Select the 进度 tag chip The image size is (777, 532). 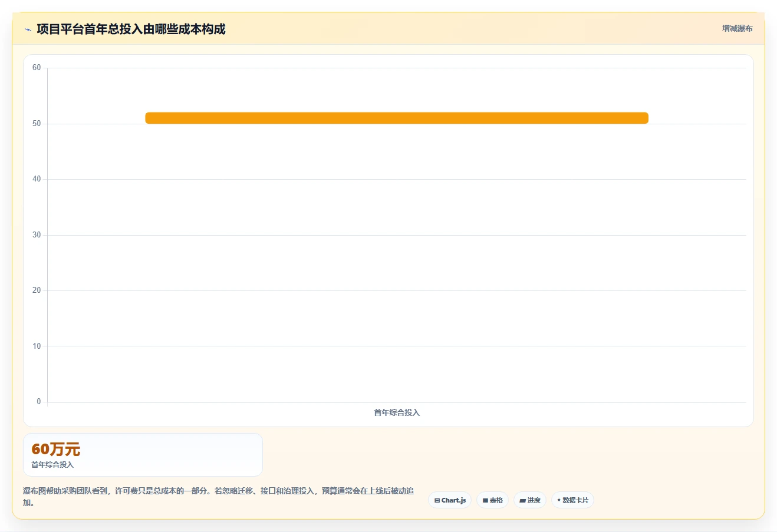point(530,500)
